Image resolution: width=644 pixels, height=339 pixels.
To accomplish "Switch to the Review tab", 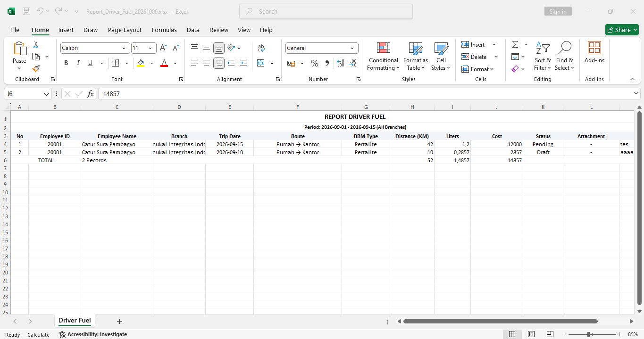I will click(219, 30).
